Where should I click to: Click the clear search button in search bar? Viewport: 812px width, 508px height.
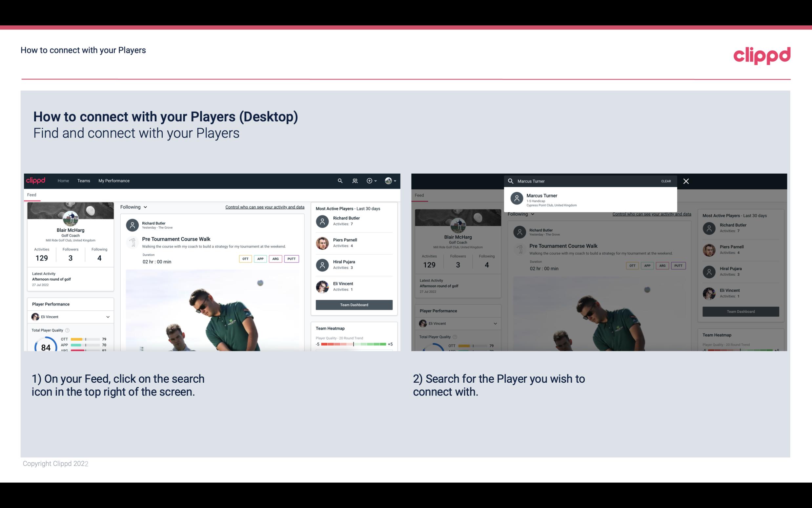(x=666, y=180)
